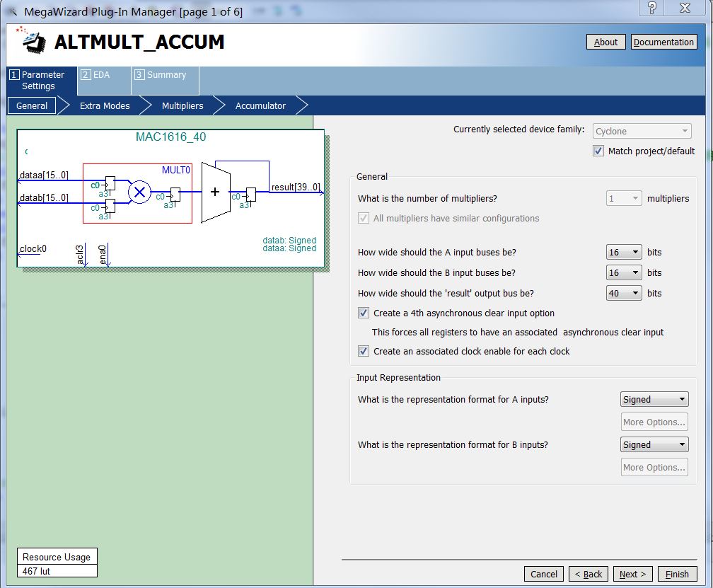This screenshot has width=713, height=588.
Task: Go to the Extra Modes page
Action: [x=105, y=105]
